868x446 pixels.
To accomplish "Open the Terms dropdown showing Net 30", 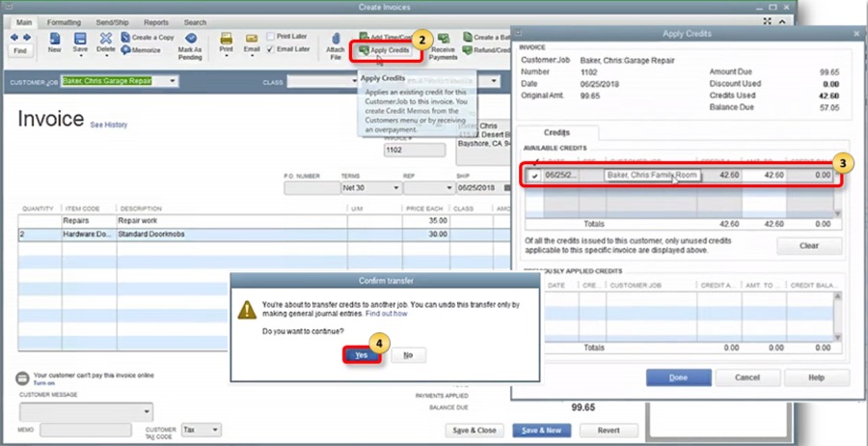I will pos(396,188).
